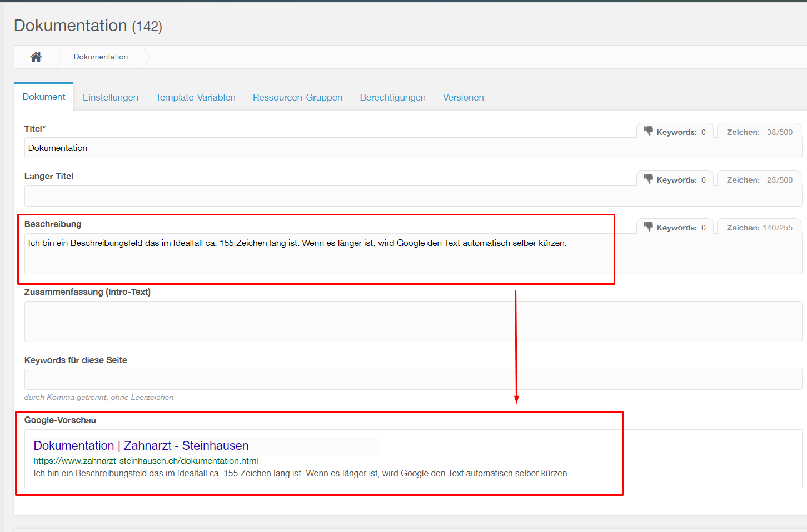807x532 pixels.
Task: Click the Titel* field label
Action: pyautogui.click(x=35, y=128)
